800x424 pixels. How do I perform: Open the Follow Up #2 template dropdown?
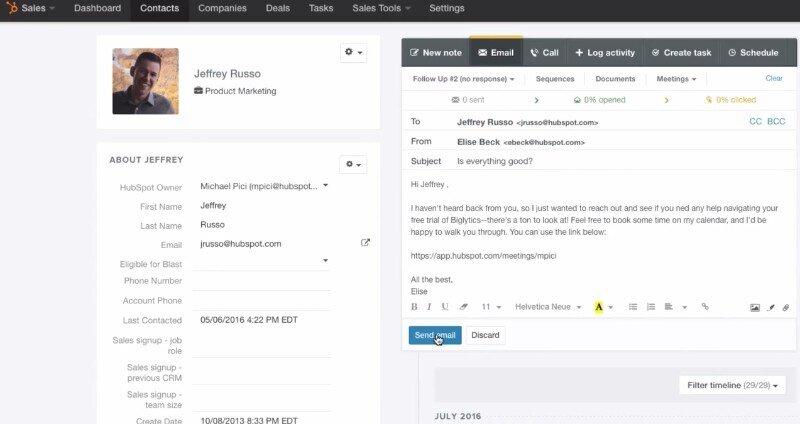(x=464, y=79)
